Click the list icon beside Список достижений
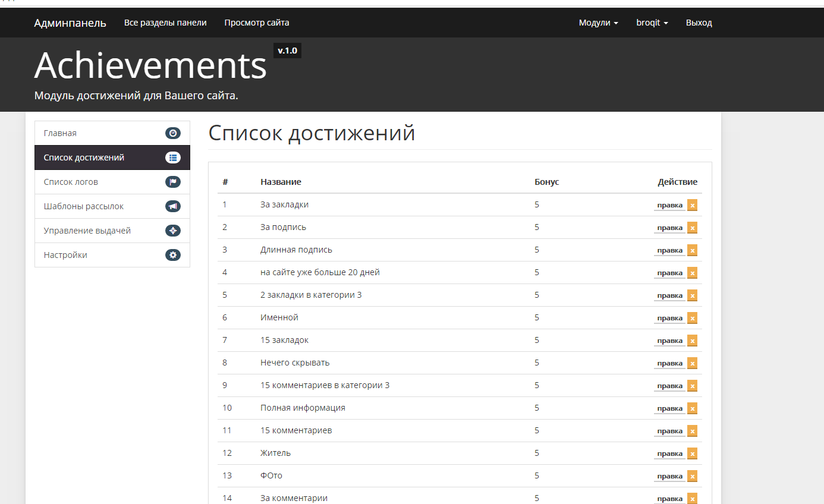 [172, 157]
